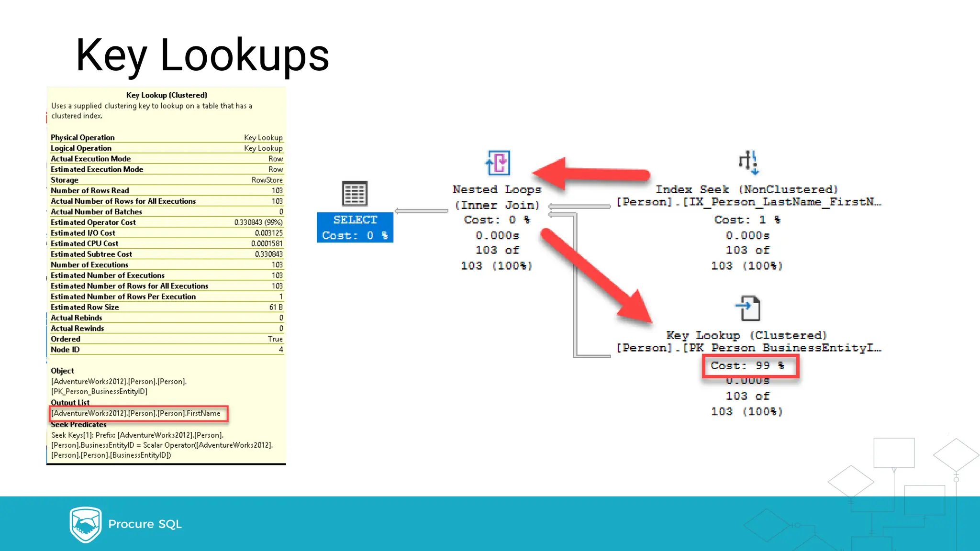This screenshot has width=980, height=551.
Task: Click the 'Estimated Execution Mode' row
Action: (x=167, y=169)
